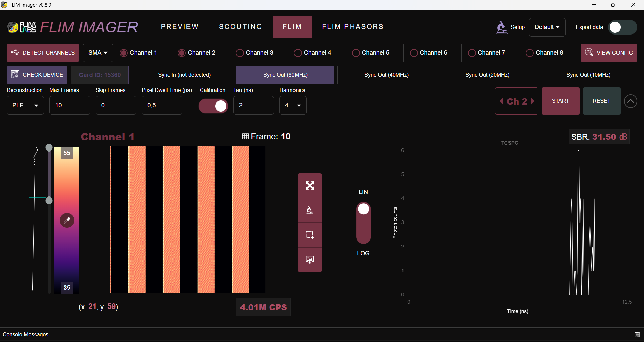
Task: Click the Skip Frames input field
Action: click(x=116, y=105)
